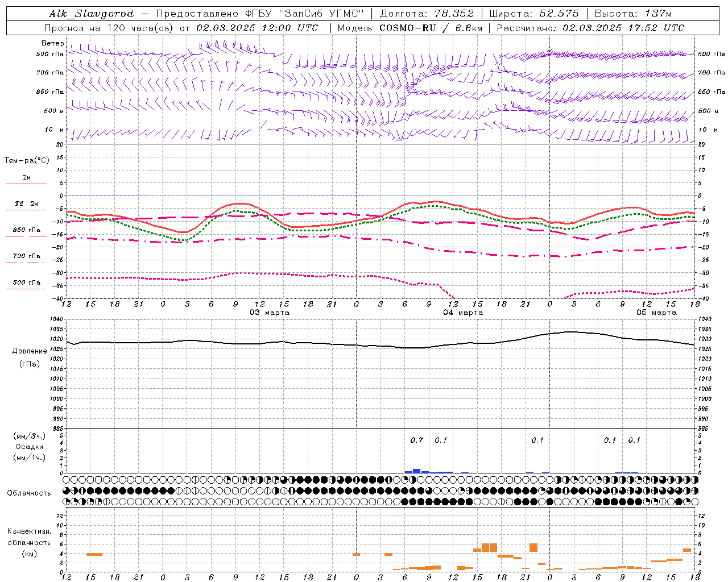Click the '(км)' unit label for convective cloud
This screenshot has height=582, width=728.
click(30, 554)
